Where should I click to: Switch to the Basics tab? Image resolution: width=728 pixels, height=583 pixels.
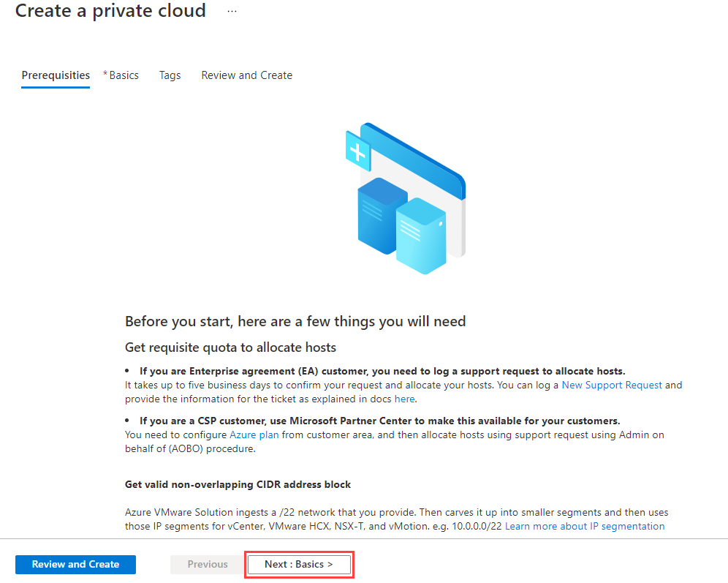tap(121, 75)
